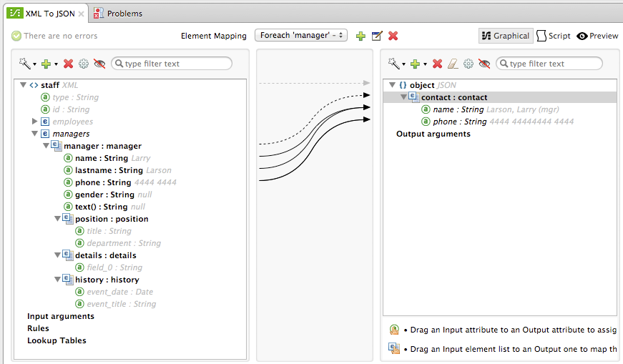Switch to the Problems tab

(118, 13)
